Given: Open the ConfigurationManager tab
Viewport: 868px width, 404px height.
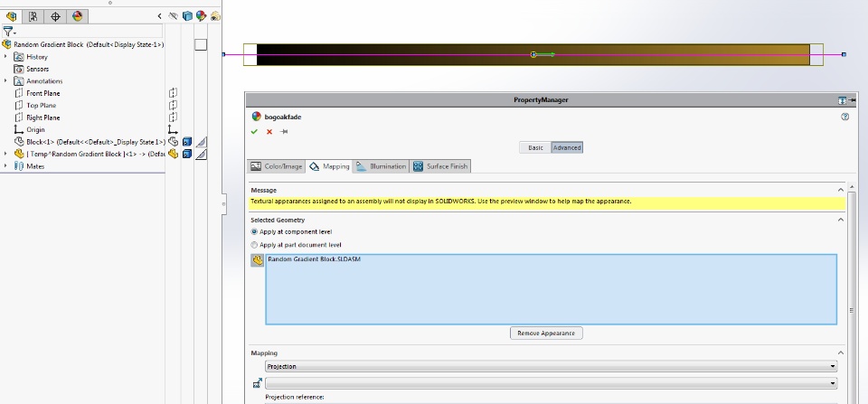Looking at the screenshot, I should point(33,16).
